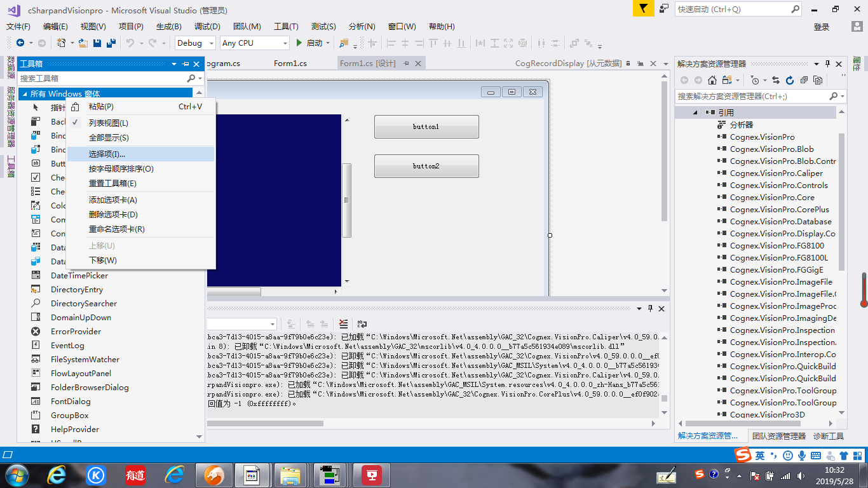Select 选择项 from the context menu
Screen dimensions: 868x488
coord(107,153)
